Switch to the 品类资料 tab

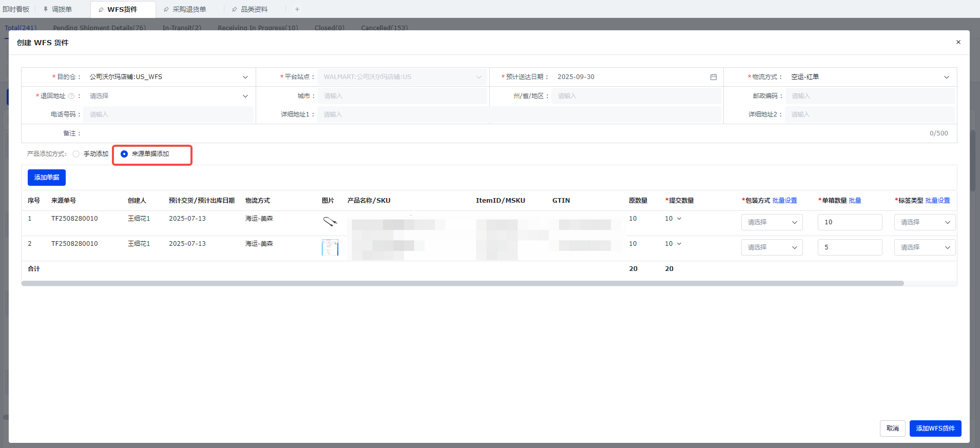(254, 9)
